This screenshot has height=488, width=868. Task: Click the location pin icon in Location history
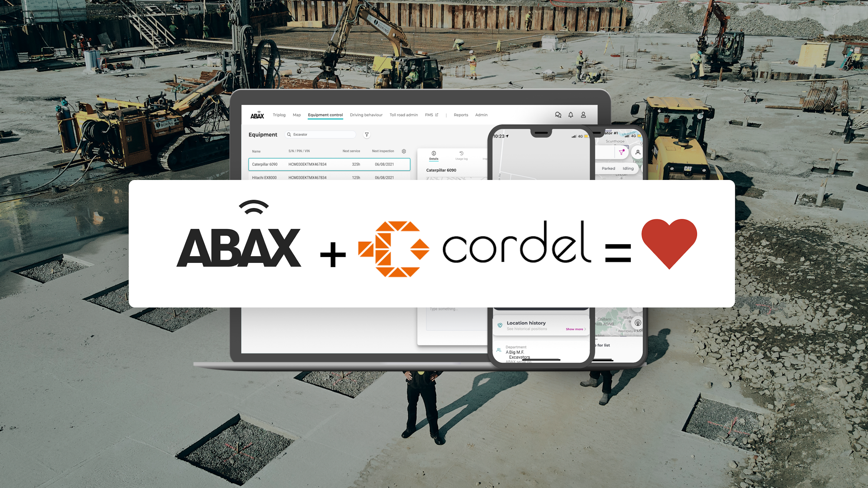[500, 326]
